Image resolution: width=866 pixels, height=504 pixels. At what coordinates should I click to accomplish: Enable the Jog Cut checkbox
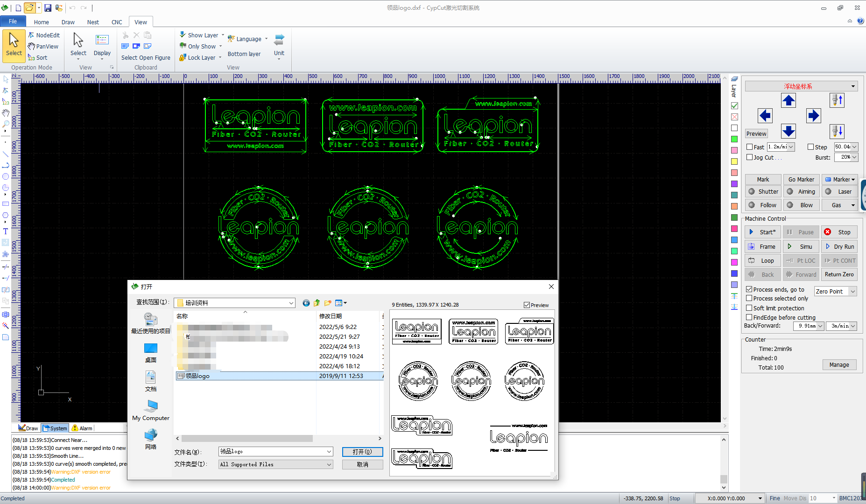pos(749,157)
